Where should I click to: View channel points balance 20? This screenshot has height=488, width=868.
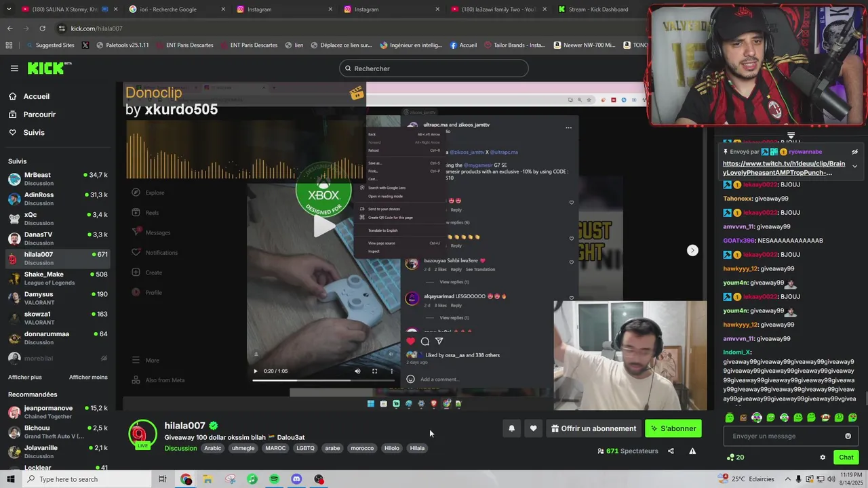(735, 457)
